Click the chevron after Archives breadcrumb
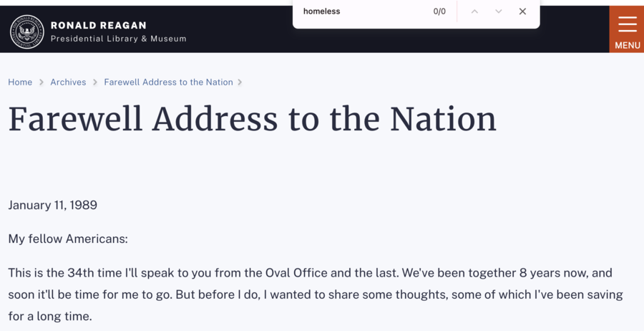The width and height of the screenshot is (644, 331). point(95,82)
